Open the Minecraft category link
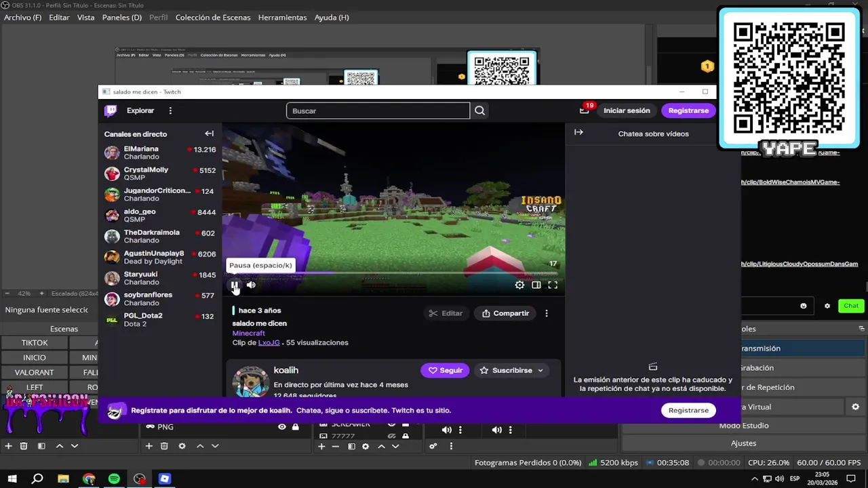868x488 pixels. 248,333
